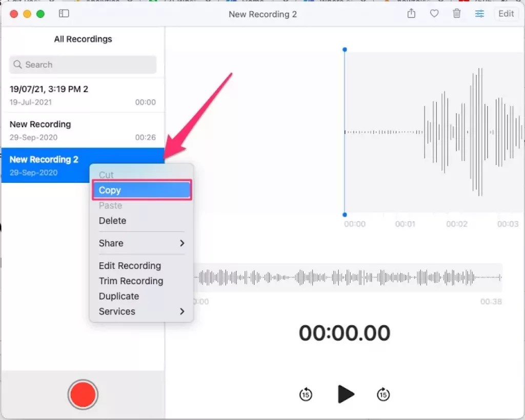Move the blue playhead marker on the waveform
The image size is (525, 420).
coord(345,50)
